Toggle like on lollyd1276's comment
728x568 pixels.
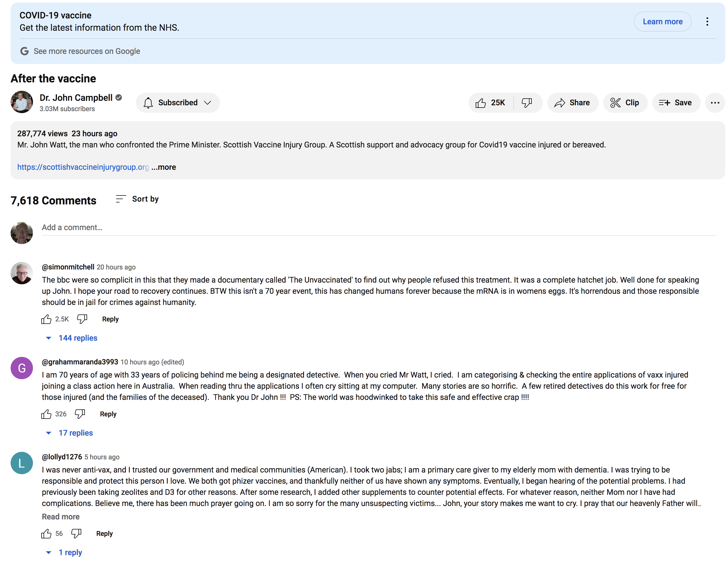coord(46,534)
